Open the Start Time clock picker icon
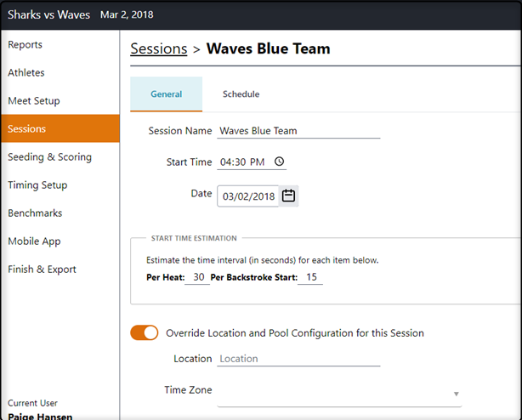522x420 pixels. pos(279,162)
